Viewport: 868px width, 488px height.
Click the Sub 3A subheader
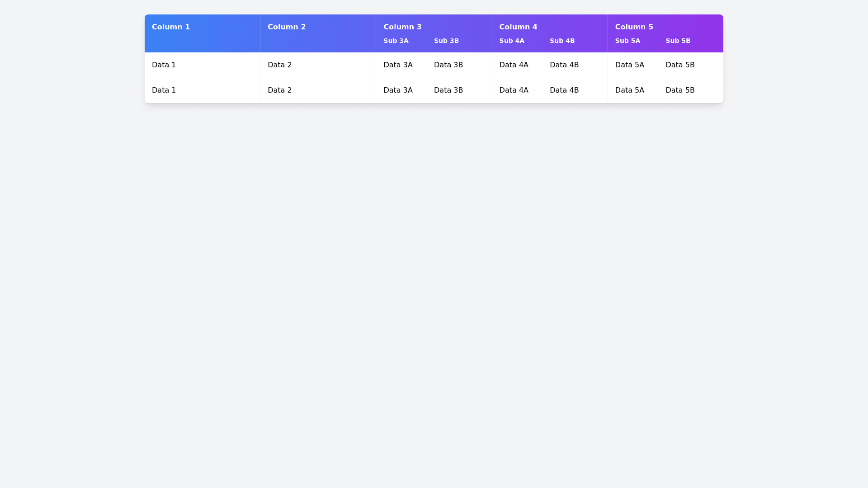coord(396,41)
